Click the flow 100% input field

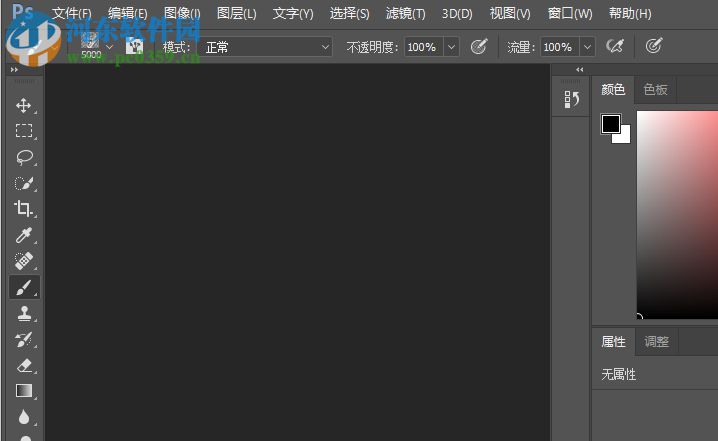point(560,47)
